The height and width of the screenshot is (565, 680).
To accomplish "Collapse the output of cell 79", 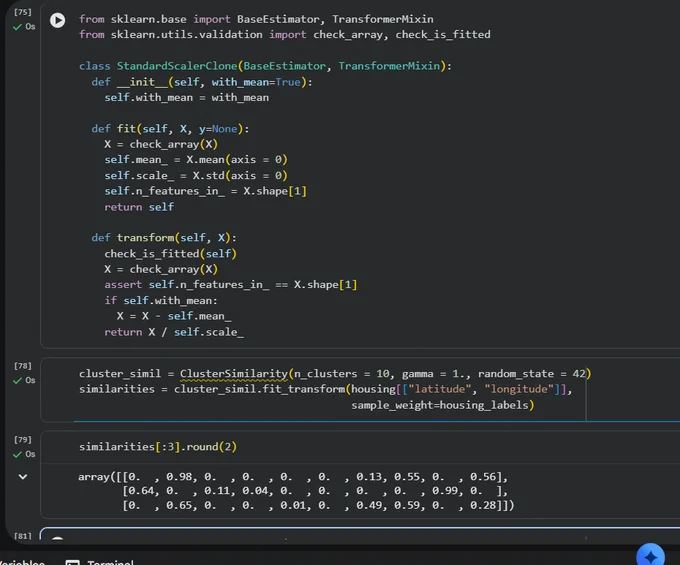I will (23, 477).
